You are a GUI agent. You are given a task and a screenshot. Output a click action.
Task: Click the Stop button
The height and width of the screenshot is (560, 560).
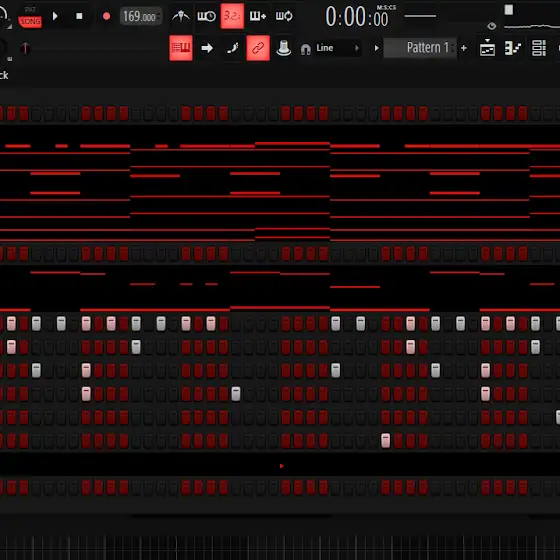[x=79, y=16]
